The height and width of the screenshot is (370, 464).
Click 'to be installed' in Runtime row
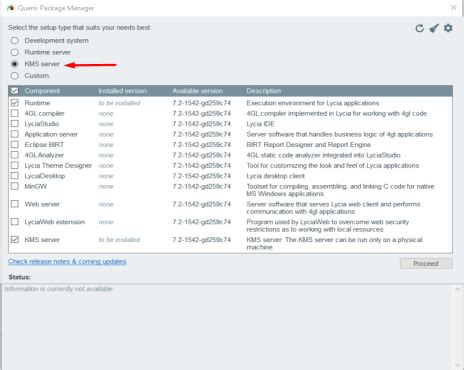pyautogui.click(x=119, y=103)
